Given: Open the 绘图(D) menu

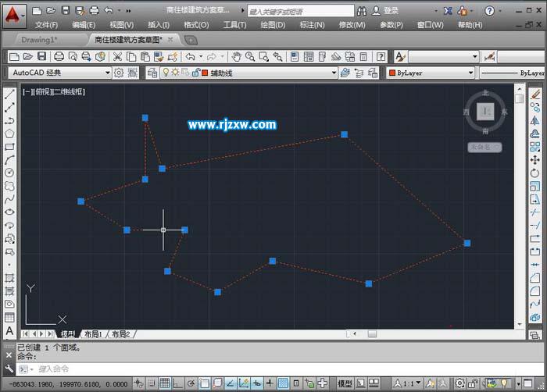Looking at the screenshot, I should 273,25.
